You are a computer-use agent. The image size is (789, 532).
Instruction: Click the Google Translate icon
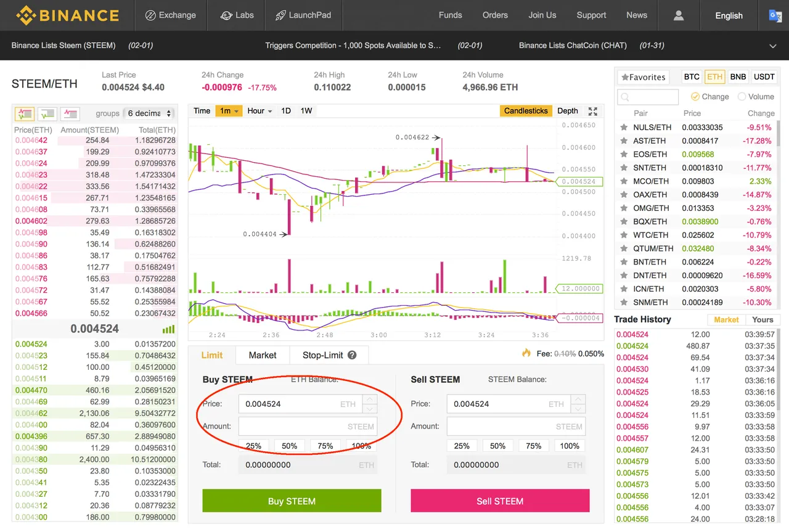(x=775, y=15)
